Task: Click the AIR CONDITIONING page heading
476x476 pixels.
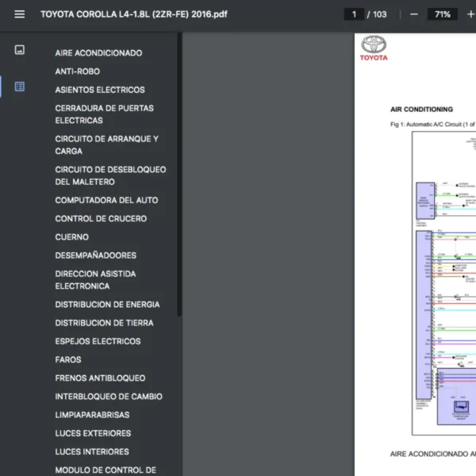Action: (421, 109)
